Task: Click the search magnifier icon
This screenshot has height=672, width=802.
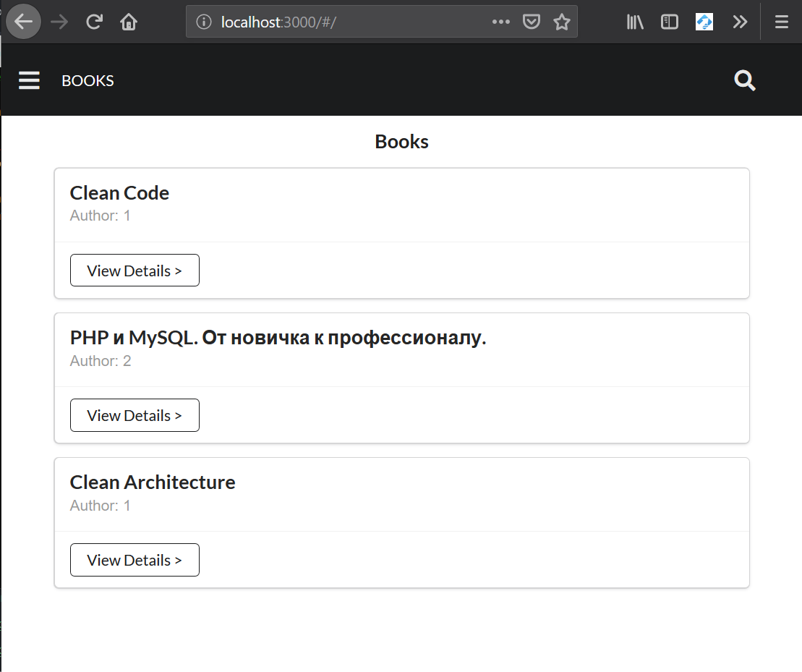Action: click(745, 80)
